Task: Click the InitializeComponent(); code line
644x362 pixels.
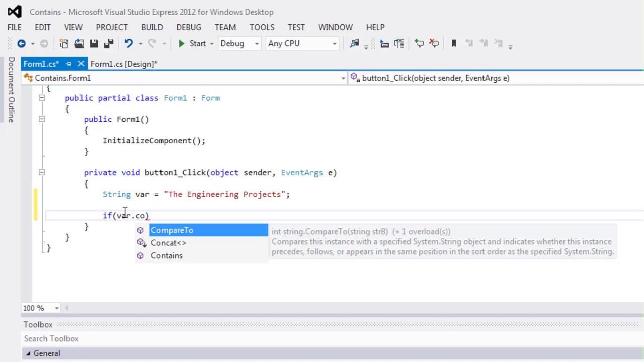Action: (154, 141)
